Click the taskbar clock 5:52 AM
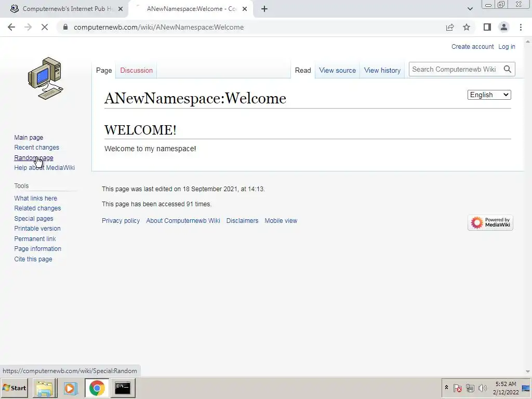532x399 pixels. 506,384
